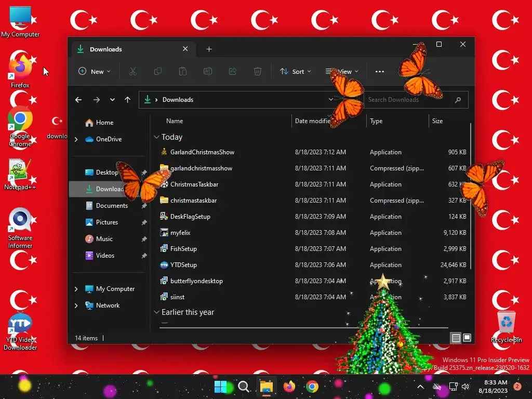Expand address bar history dropdown
This screenshot has height=399, width=532.
331,99
